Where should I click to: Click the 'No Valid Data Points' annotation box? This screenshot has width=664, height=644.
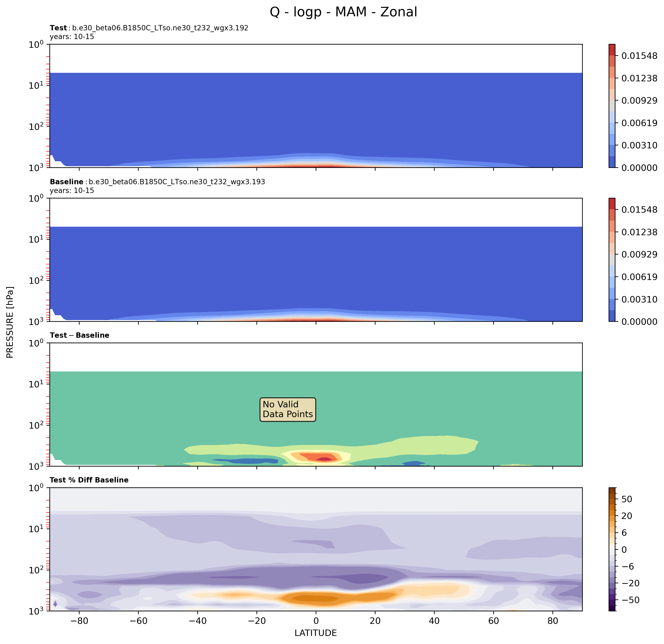(x=288, y=409)
